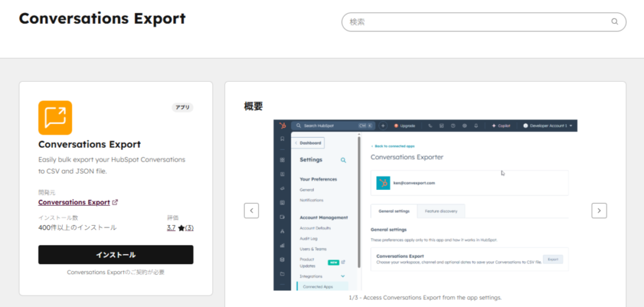644x307 pixels.
Task: Select Account Defaults in the settings menu
Action: click(315, 228)
